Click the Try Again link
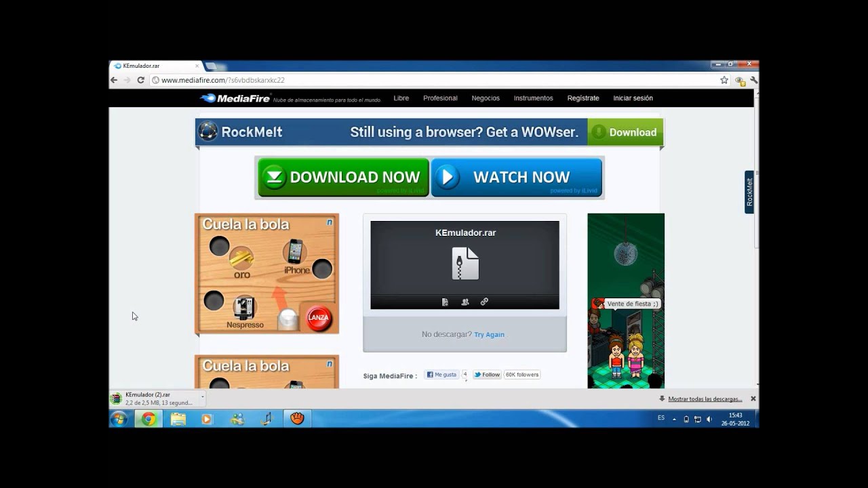 pos(489,335)
